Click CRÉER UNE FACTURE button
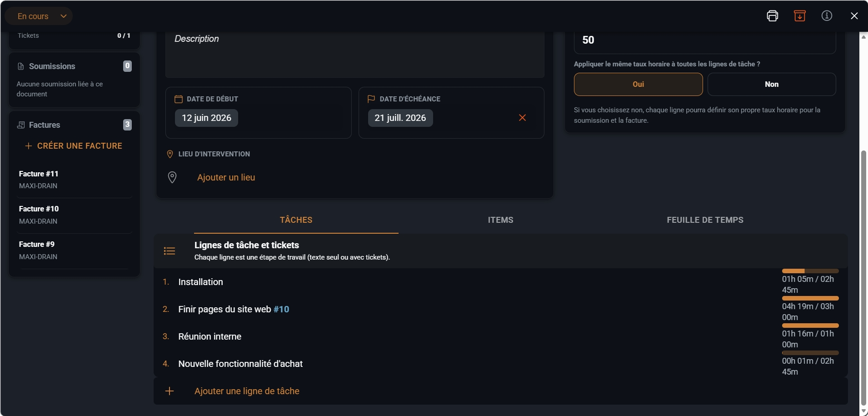Screen dimensions: 868x416 74,146
